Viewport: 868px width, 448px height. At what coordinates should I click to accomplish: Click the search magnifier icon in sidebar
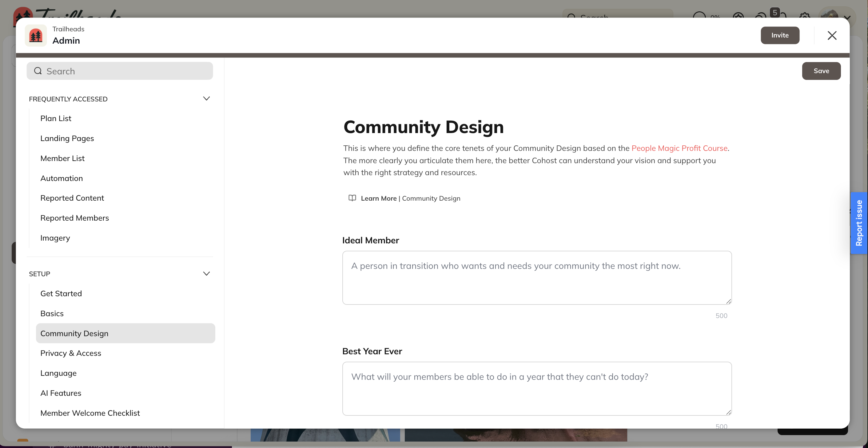(x=38, y=71)
